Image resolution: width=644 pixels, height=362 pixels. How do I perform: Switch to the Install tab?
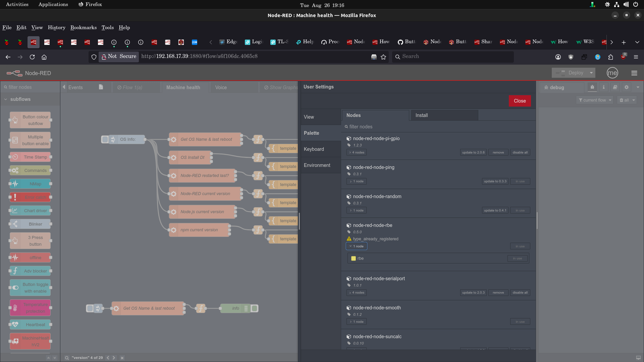[422, 115]
